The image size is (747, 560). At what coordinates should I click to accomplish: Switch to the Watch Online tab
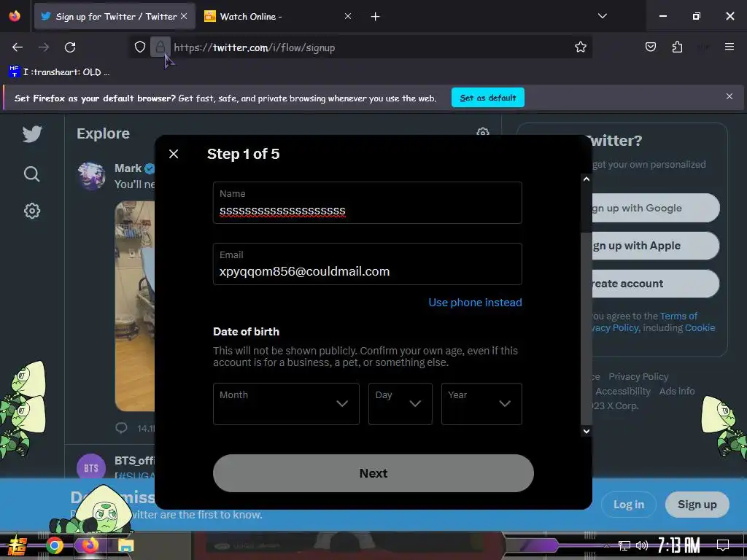pos(278,17)
